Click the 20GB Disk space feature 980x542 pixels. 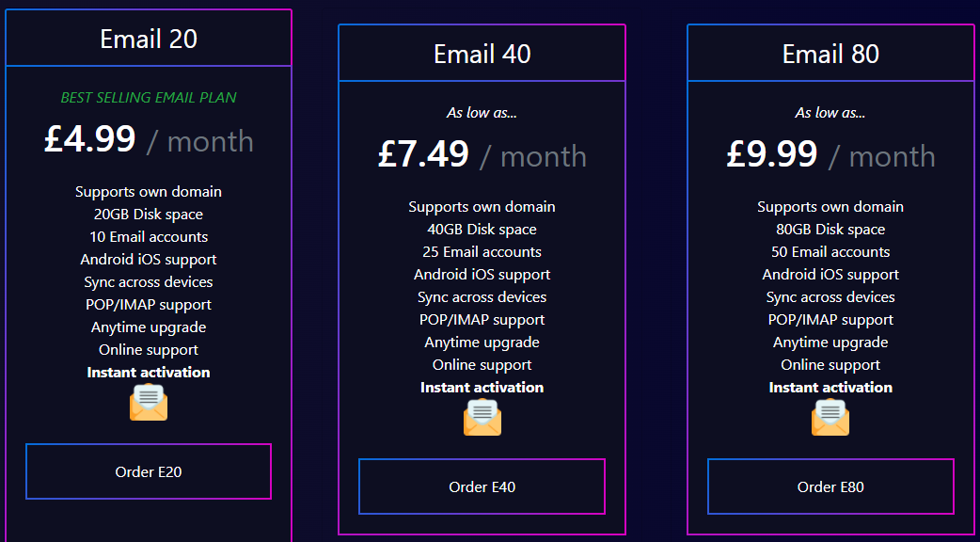tap(149, 215)
